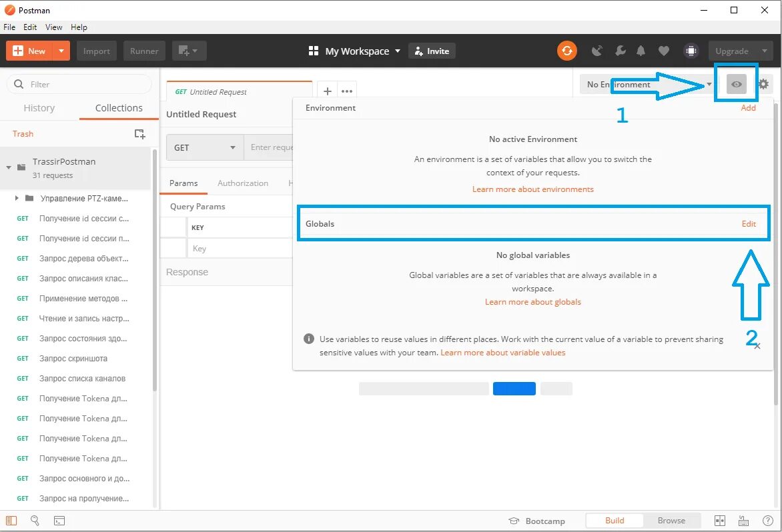
Task: Open Learn more about globals link
Action: 533,302
